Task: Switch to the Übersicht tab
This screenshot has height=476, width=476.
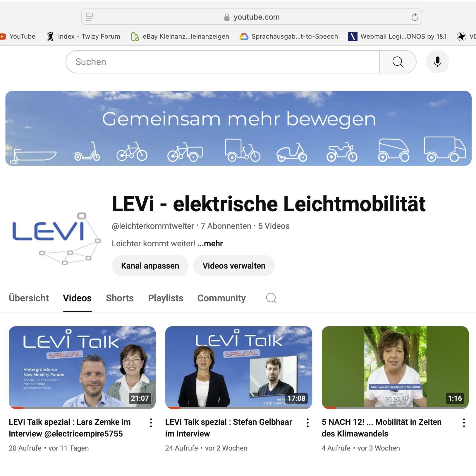Action: [29, 298]
